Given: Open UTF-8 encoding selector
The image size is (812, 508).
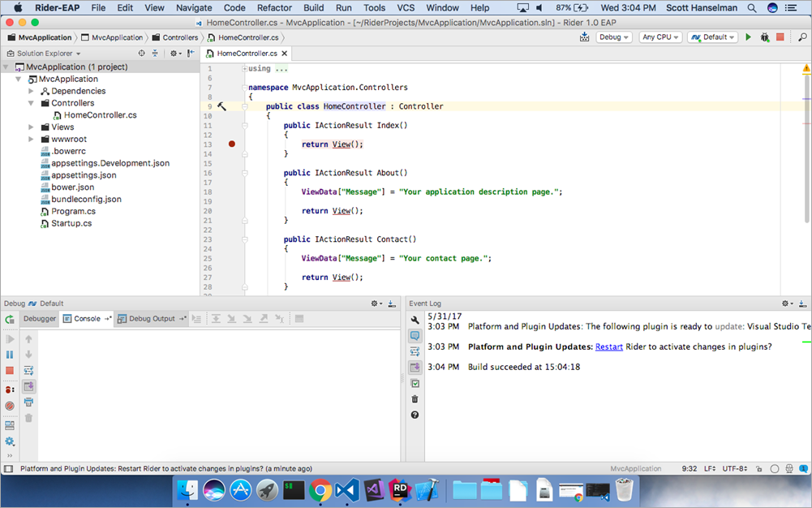Looking at the screenshot, I should 735,469.
